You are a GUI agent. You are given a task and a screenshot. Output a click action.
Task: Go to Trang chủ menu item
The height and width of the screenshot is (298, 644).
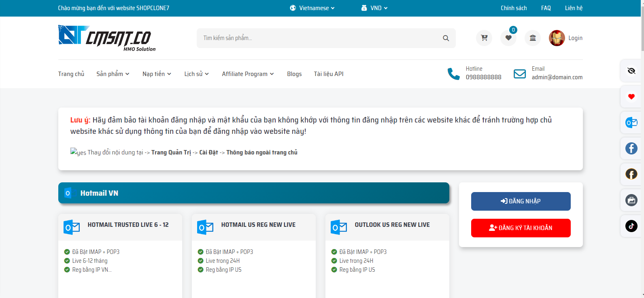pyautogui.click(x=71, y=74)
